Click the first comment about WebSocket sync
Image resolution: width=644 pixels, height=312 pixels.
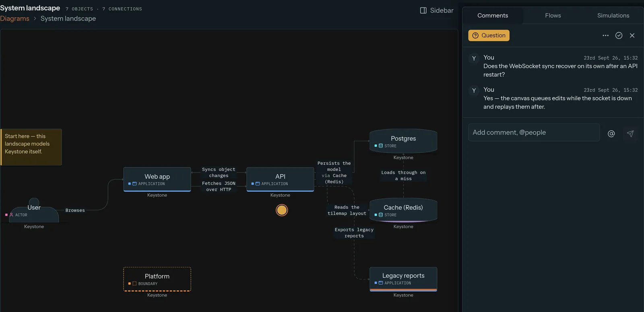[x=560, y=70]
